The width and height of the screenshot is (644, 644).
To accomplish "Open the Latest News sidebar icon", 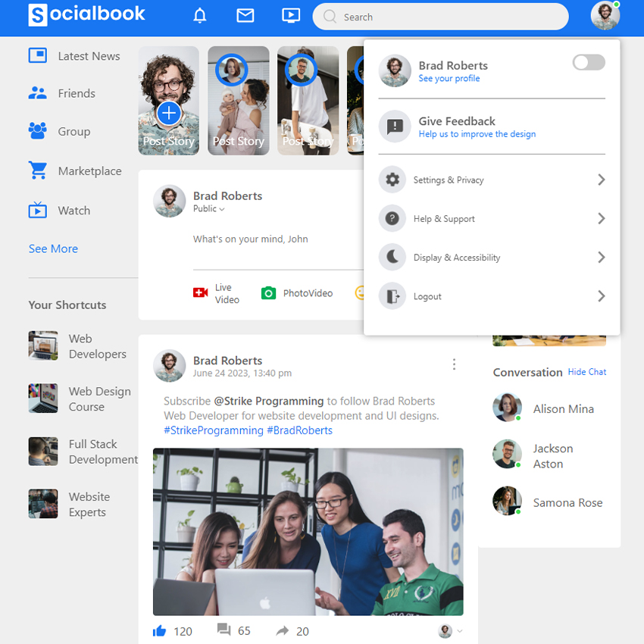I will (38, 55).
